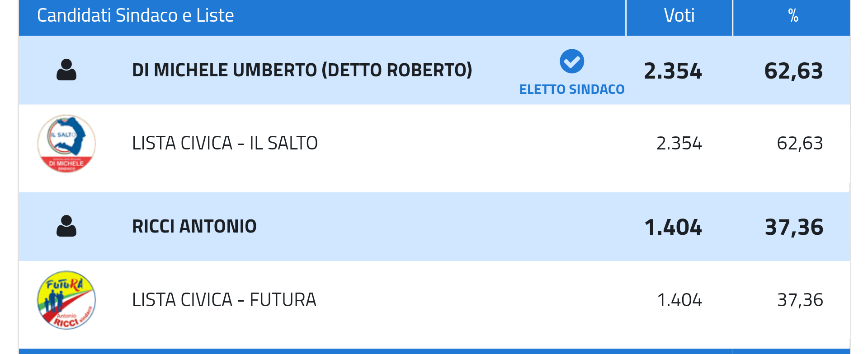Click the person icon beside Di Michele Umberto
The image size is (868, 354).
tap(66, 70)
